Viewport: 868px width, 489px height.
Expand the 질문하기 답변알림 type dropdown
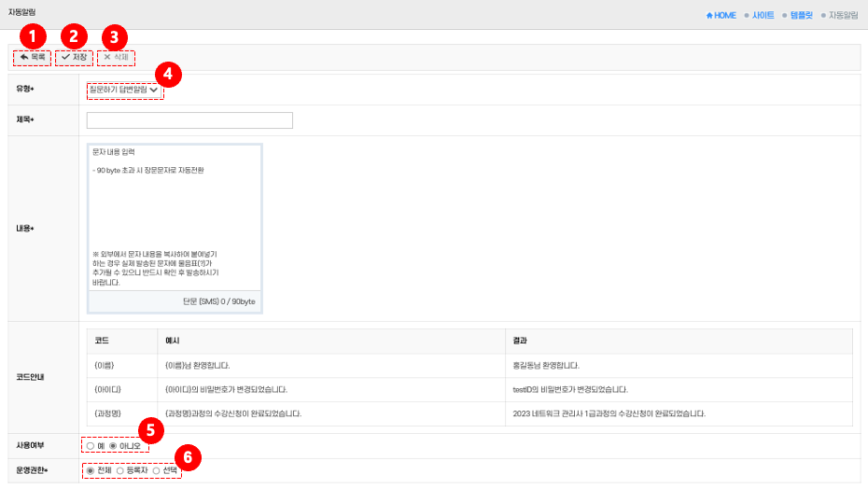point(123,90)
